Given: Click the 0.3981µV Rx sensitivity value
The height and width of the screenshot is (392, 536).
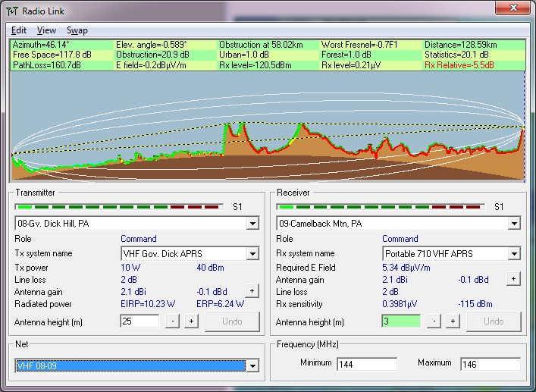Looking at the screenshot, I should (x=400, y=304).
